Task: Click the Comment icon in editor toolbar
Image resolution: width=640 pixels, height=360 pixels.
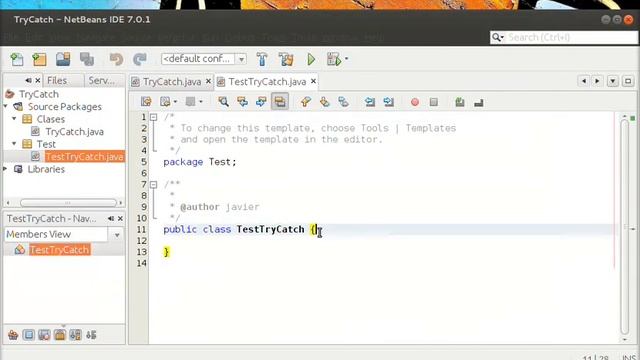Action: [x=460, y=102]
